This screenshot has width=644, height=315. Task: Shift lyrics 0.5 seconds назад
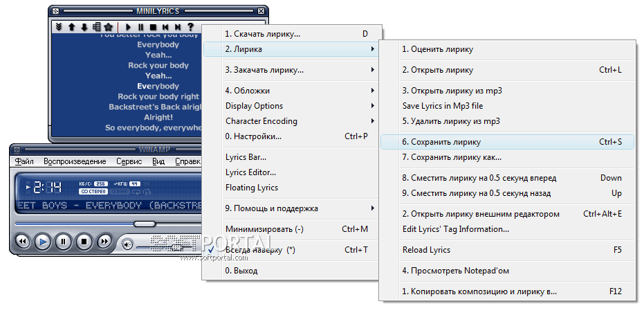click(507, 193)
